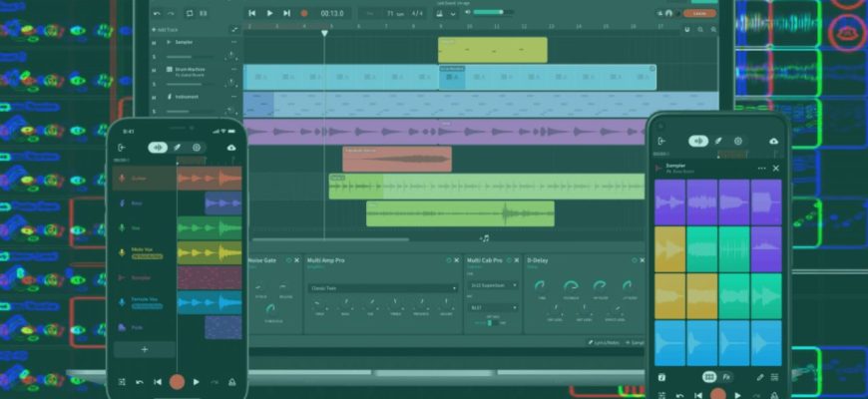Open the R121 microphone dropdown in Multi Cab Pro
Viewport: 868px width, 399px height.
point(493,308)
